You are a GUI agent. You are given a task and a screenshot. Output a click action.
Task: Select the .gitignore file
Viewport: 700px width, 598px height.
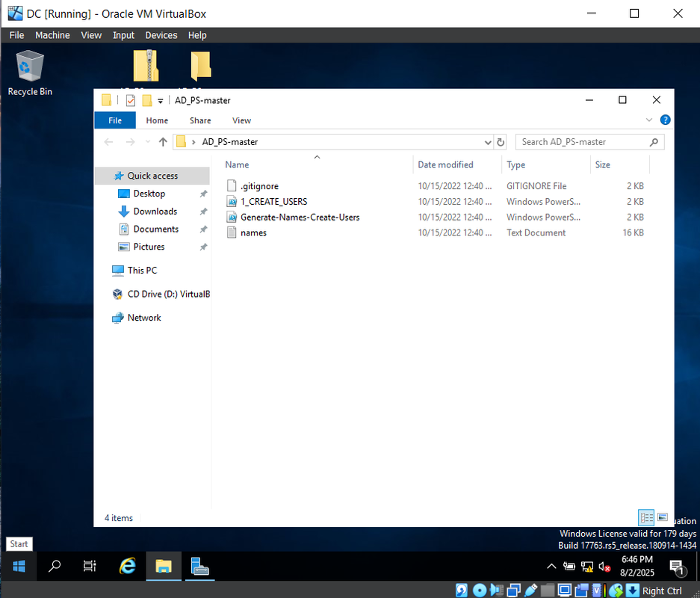point(259,186)
